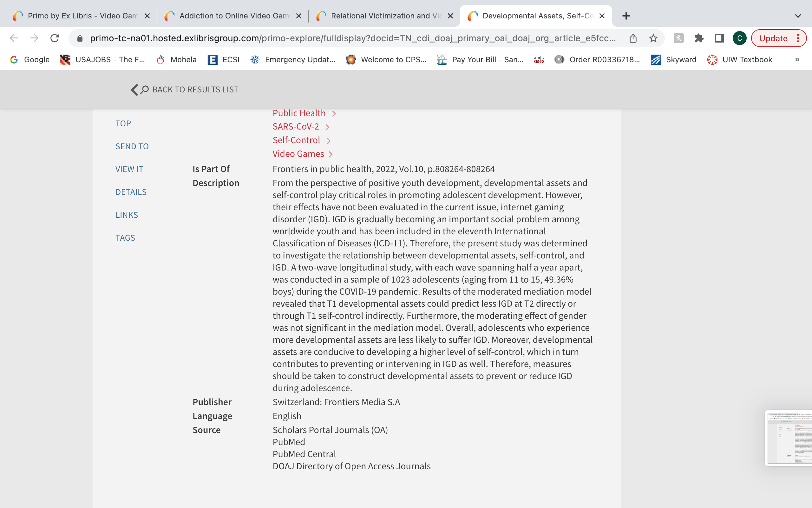
Task: Open the Order R00336718 bookmark
Action: point(597,59)
